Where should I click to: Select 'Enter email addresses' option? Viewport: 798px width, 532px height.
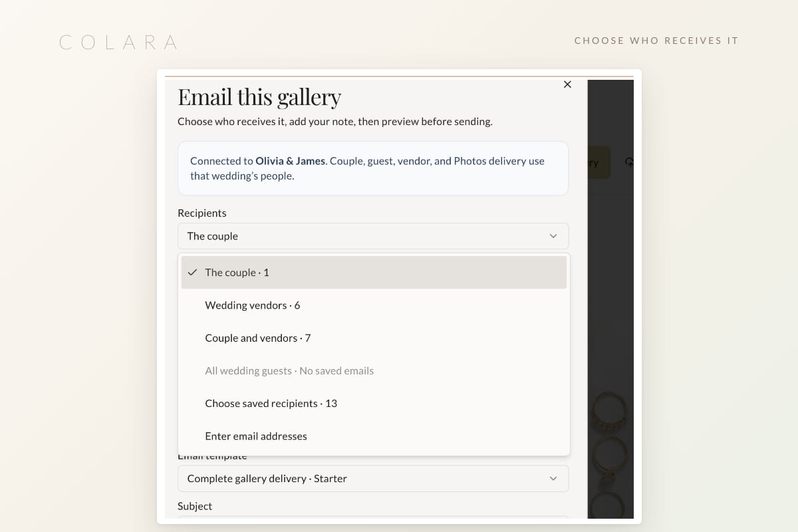374,436
